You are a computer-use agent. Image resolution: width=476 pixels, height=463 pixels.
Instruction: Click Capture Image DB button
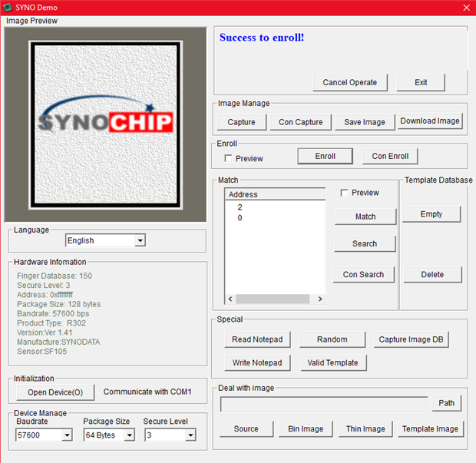tap(412, 339)
